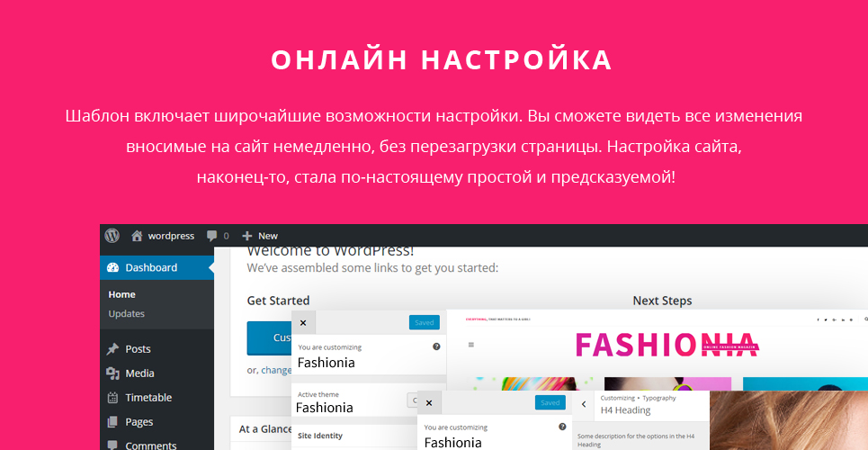The width and height of the screenshot is (868, 450).
Task: Click the WordPress logo in admin bar
Action: click(x=112, y=236)
